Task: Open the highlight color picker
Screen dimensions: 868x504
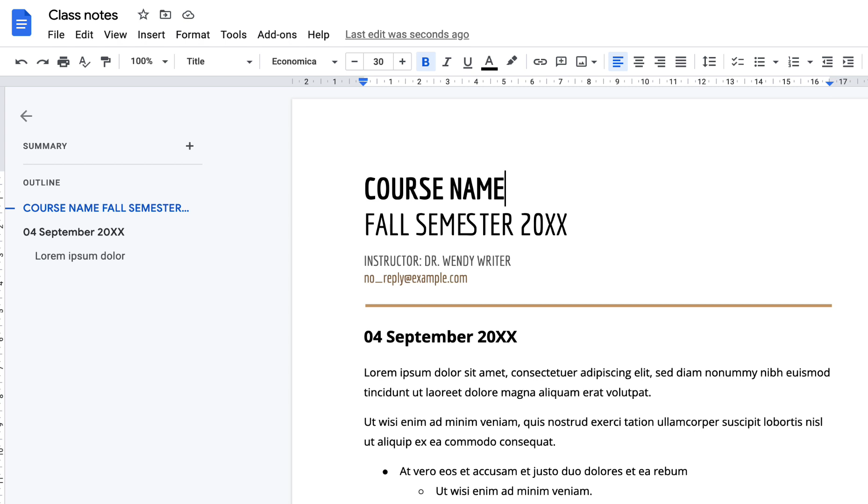Action: pos(512,62)
